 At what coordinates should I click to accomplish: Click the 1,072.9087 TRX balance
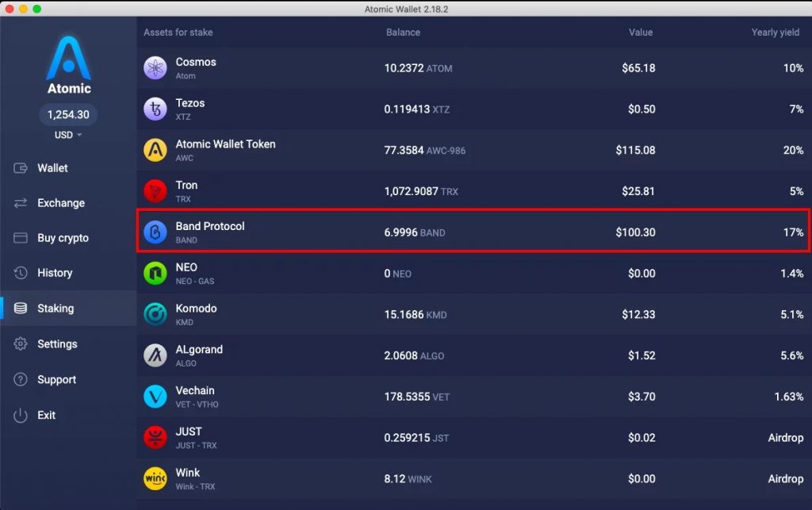point(421,191)
